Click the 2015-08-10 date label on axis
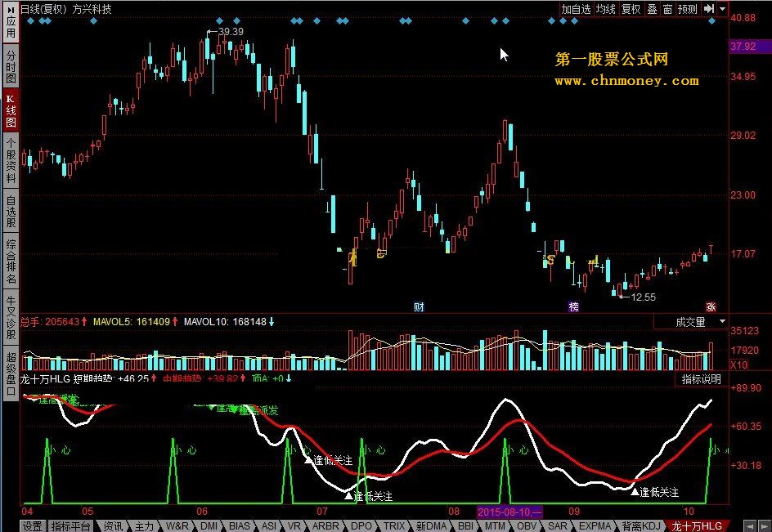Screen dimensions: 772x532 pos(509,512)
